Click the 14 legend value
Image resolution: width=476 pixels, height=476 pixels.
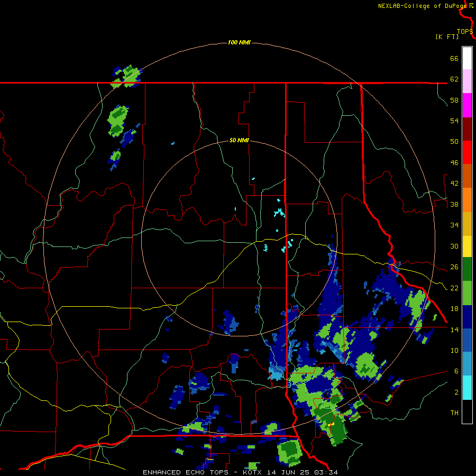[x=454, y=329]
